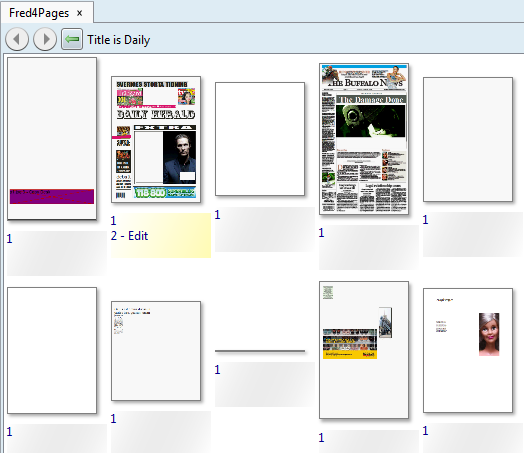Click the green left-arrow return icon

coord(72,39)
